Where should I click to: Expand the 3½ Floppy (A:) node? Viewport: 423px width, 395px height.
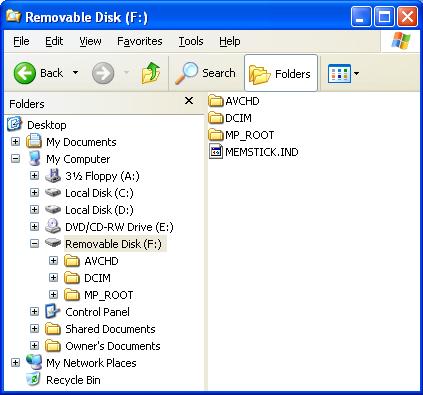[34, 175]
